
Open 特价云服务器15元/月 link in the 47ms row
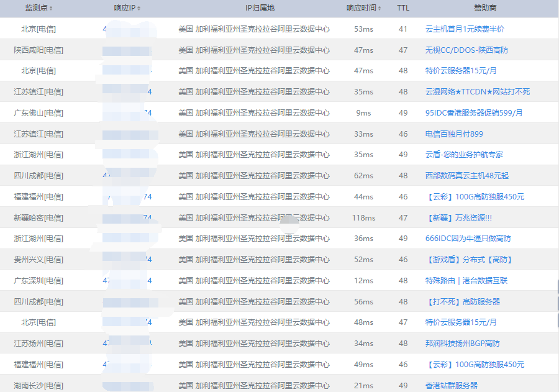tap(461, 71)
